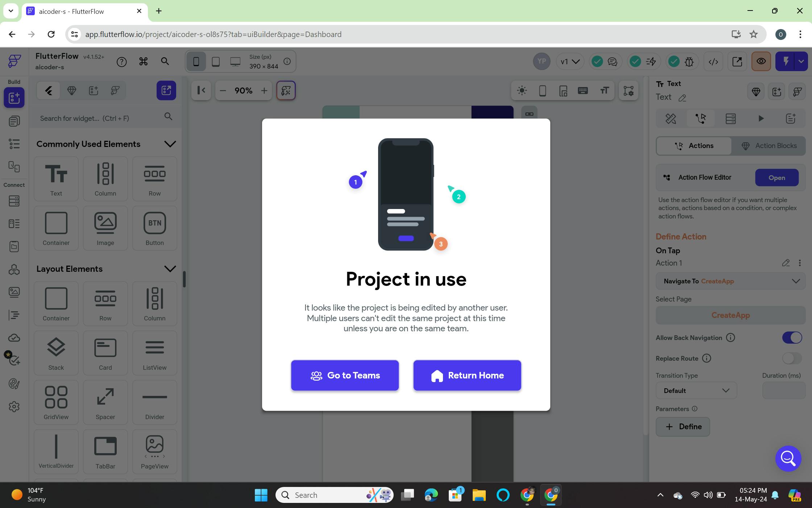Open animations play tab icon
Screen dimensions: 812x508
click(x=761, y=118)
